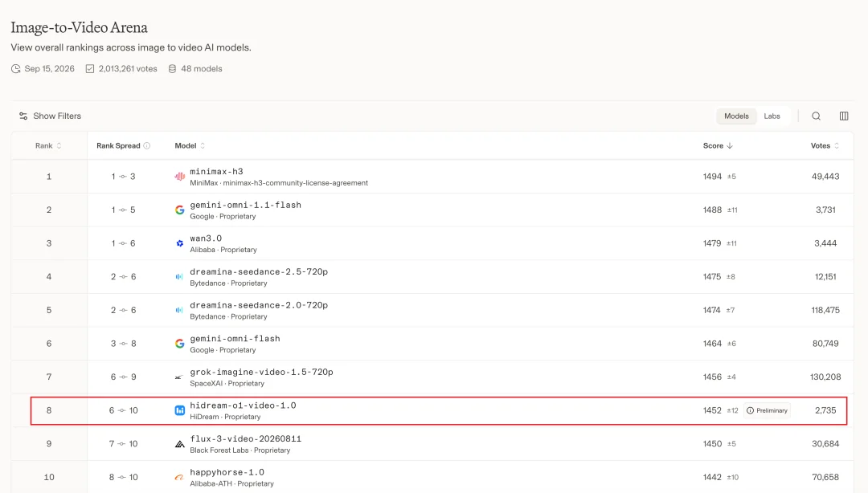Click the Google logo beside gemini-omni-flash

point(179,344)
